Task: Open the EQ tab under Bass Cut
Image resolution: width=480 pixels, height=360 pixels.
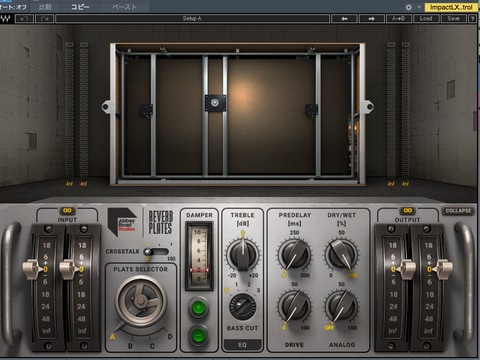Action: tap(242, 345)
